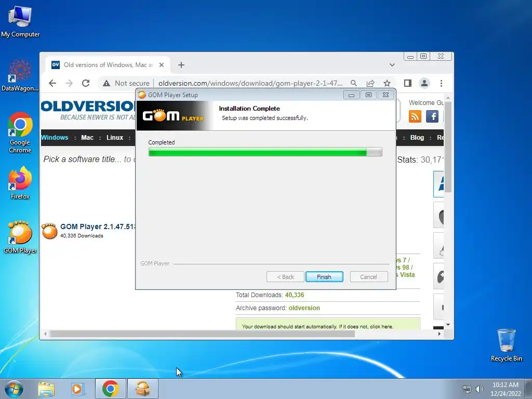Click GOM setup installer taskbar icon
The height and width of the screenshot is (399, 532).
click(x=143, y=389)
